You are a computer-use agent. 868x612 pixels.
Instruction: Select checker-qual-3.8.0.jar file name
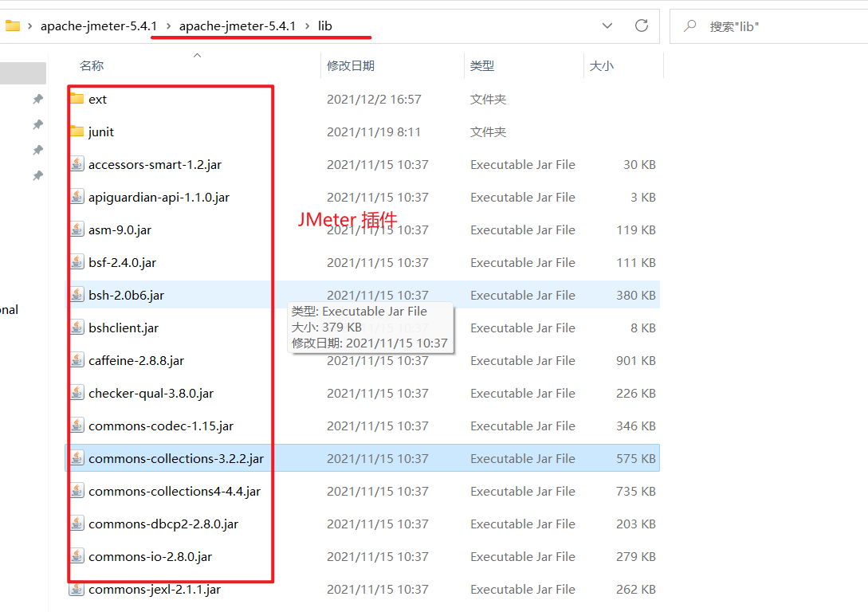coord(151,394)
